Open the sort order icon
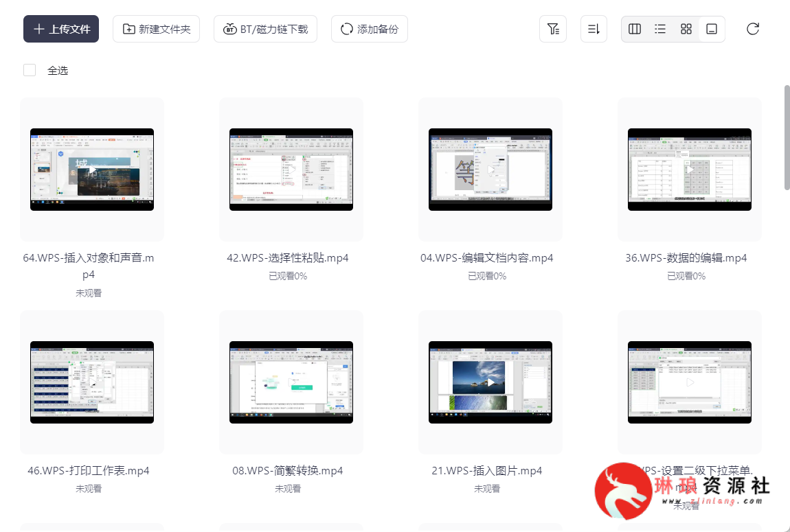This screenshot has height=532, width=790. pyautogui.click(x=594, y=30)
